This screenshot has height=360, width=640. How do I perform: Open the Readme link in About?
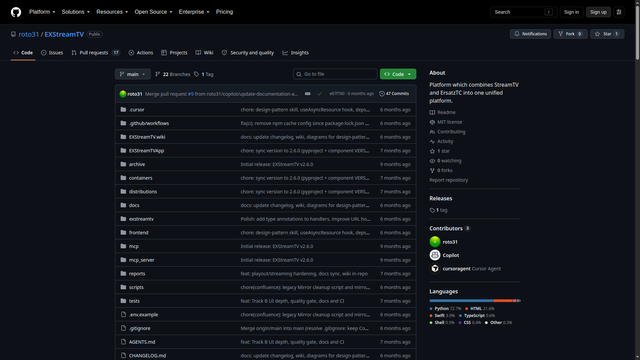(442, 112)
